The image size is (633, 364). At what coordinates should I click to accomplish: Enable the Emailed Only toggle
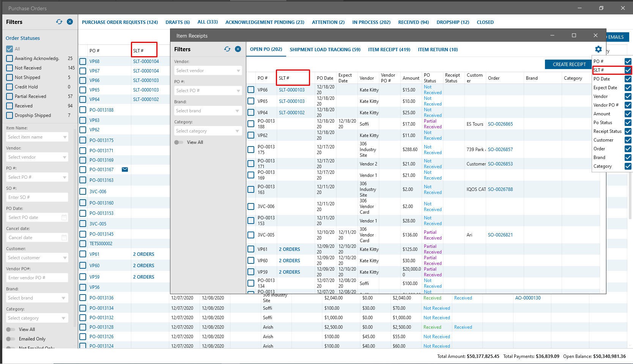11,339
